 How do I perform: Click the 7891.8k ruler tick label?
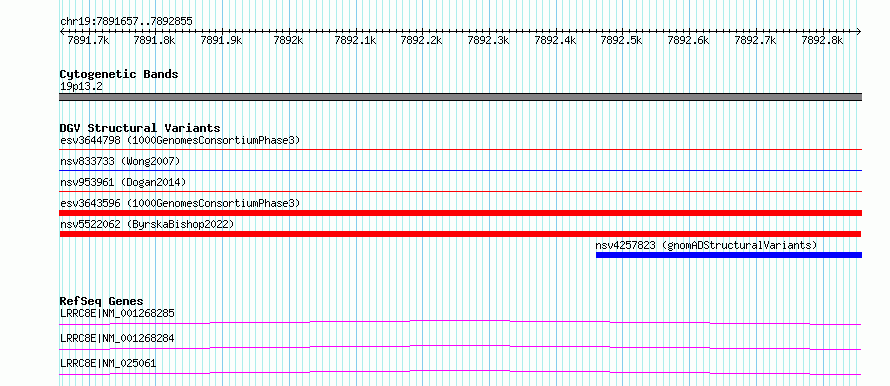tap(154, 40)
